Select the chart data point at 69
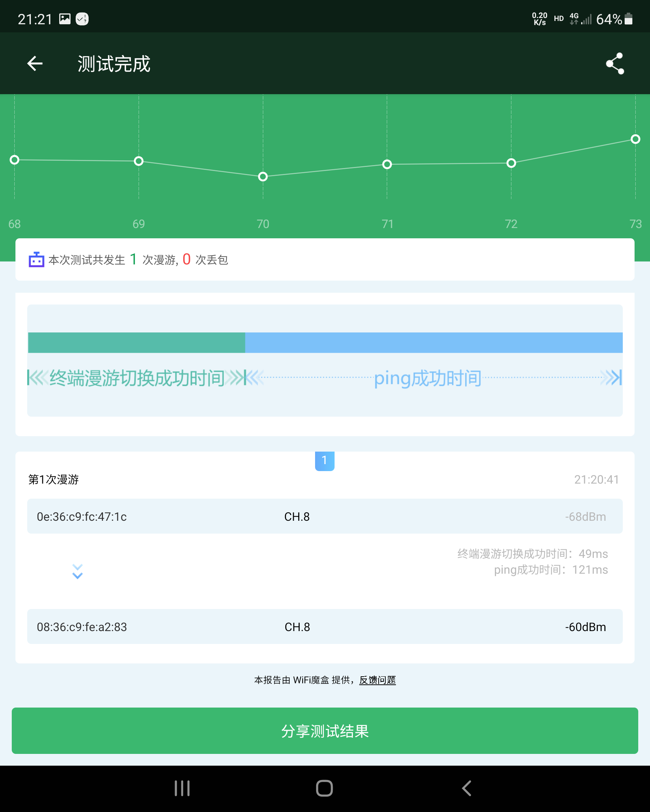This screenshot has width=650, height=812. point(139,161)
